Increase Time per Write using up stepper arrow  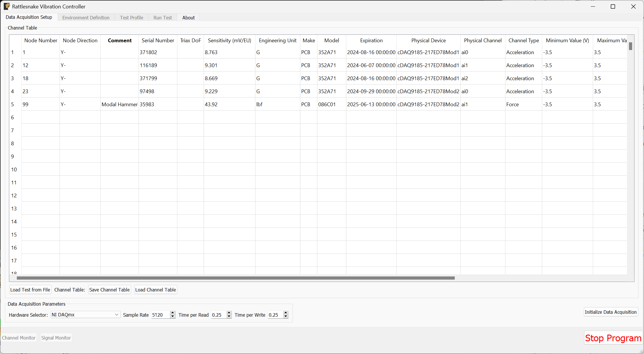tap(286, 313)
